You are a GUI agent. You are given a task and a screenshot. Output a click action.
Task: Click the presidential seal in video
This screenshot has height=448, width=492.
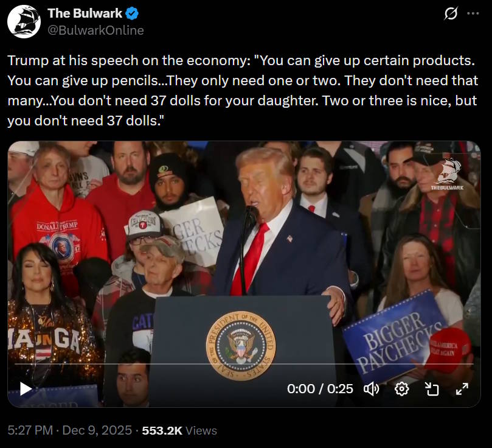pyautogui.click(x=241, y=346)
